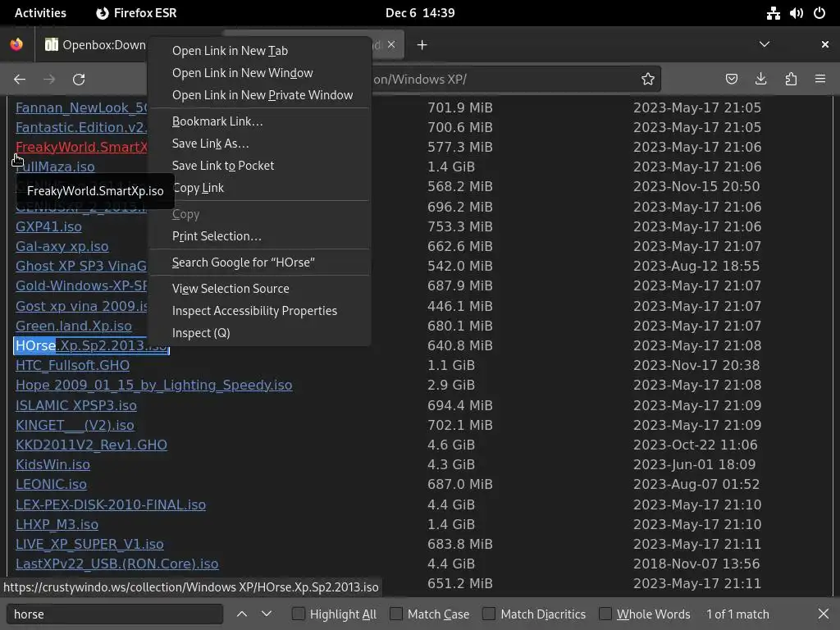Bookmark this page with the star icon
The height and width of the screenshot is (630, 840).
coord(648,80)
